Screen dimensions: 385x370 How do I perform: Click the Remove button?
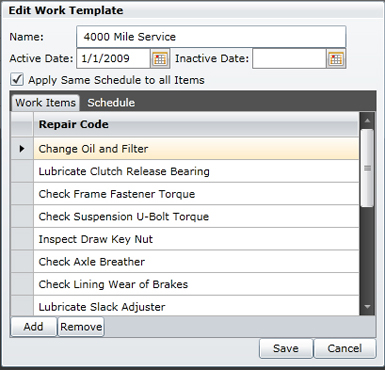point(81,326)
